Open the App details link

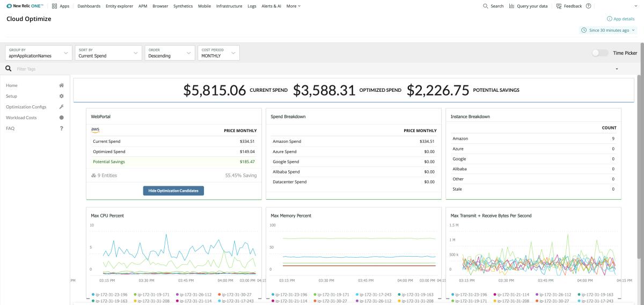coord(621,19)
